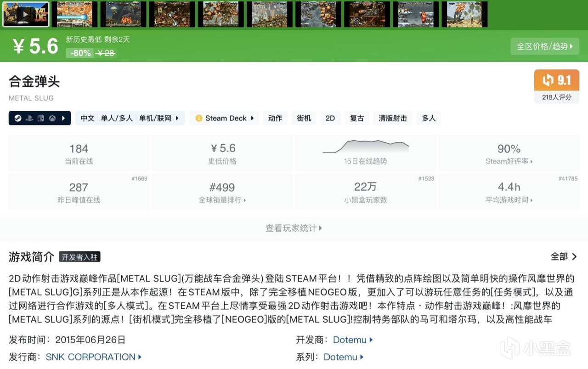
Task: Click the PlayStation platform icon
Action: point(29,118)
